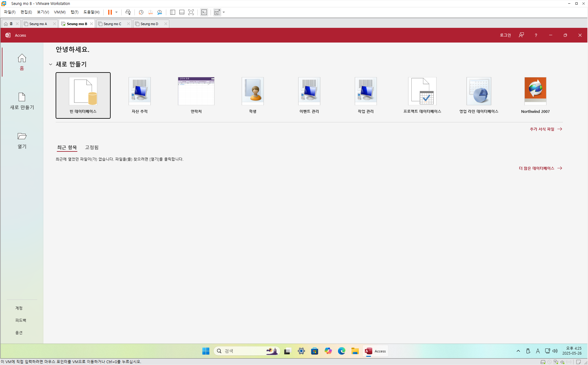Image resolution: width=588 pixels, height=365 pixels.
Task: Click the New document icon in sidebar
Action: (x=22, y=97)
